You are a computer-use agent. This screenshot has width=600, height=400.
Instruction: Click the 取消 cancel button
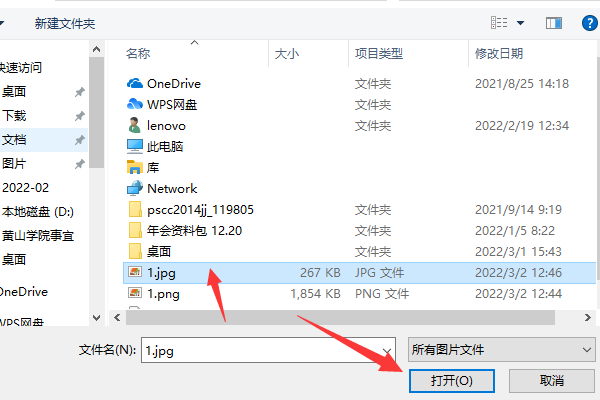551,381
